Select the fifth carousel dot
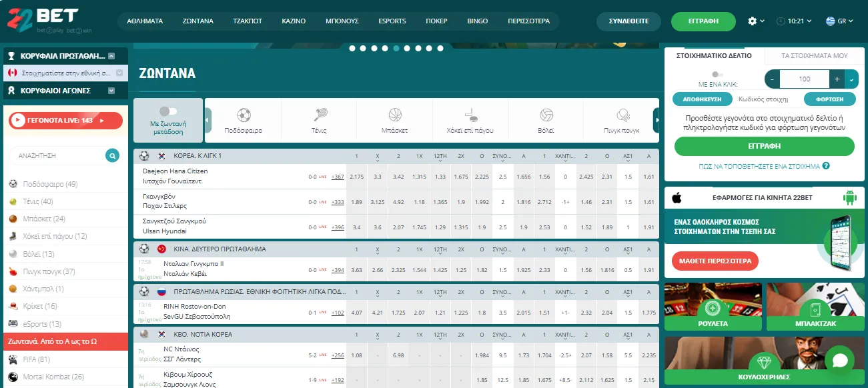Image resolution: width=868 pixels, height=388 pixels. (x=396, y=48)
